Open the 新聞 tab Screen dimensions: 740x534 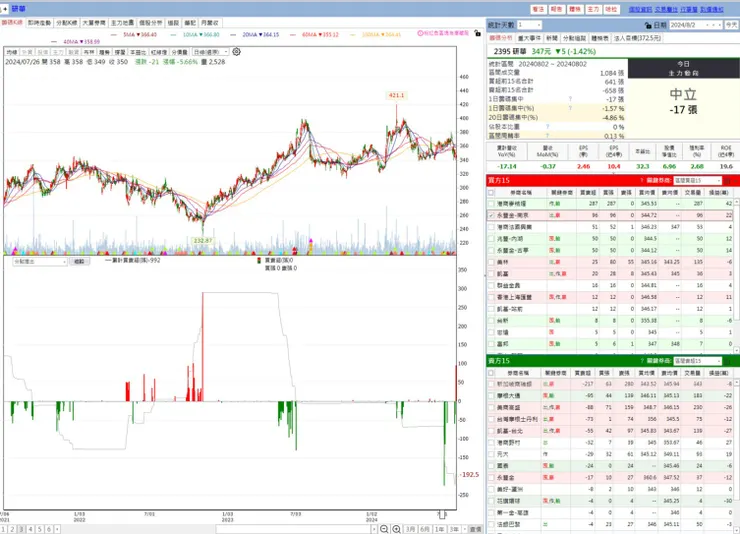552,38
